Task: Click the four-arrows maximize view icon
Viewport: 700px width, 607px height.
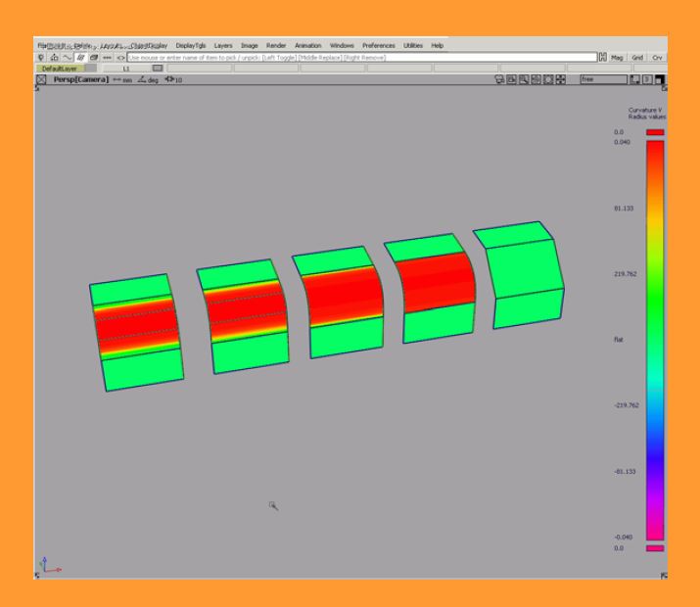Action: [561, 79]
